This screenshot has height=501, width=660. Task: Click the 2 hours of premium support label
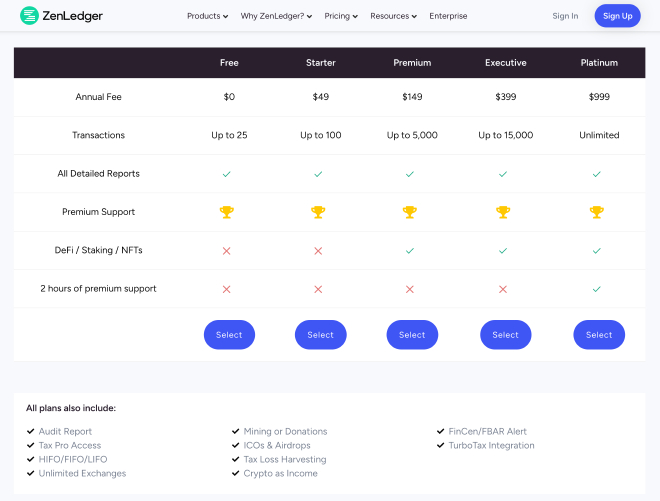tap(98, 289)
